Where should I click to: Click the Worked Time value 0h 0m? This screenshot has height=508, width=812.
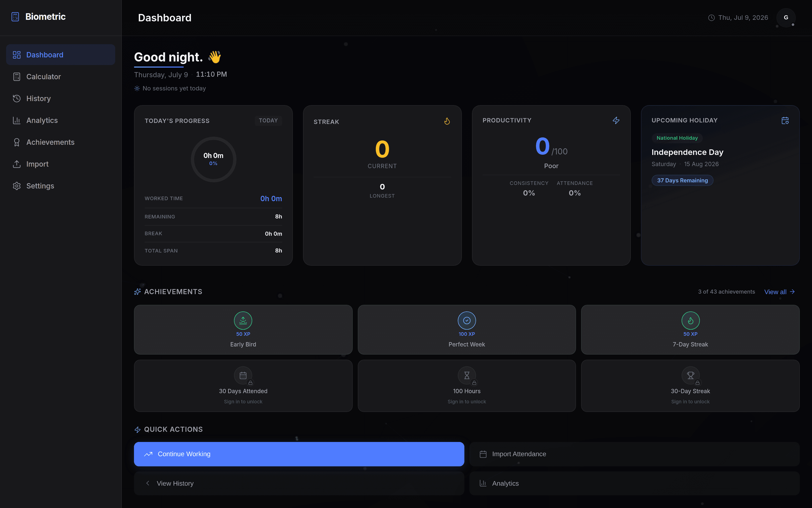coord(271,199)
